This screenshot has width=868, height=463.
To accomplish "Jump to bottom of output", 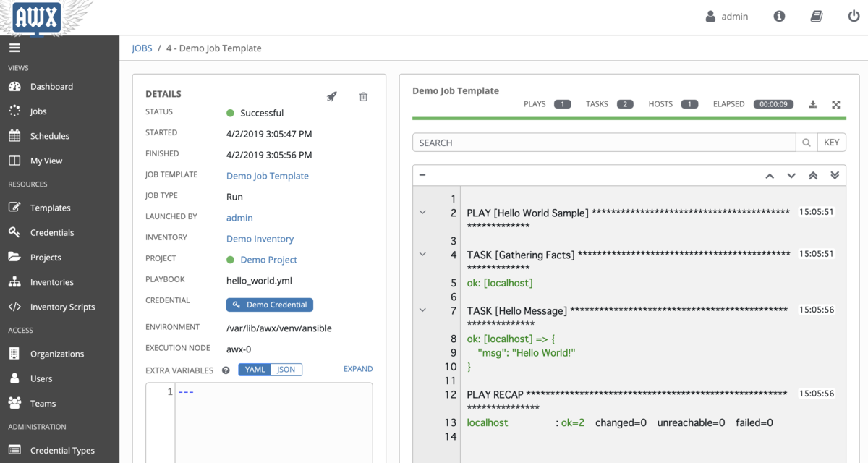I will pos(835,176).
